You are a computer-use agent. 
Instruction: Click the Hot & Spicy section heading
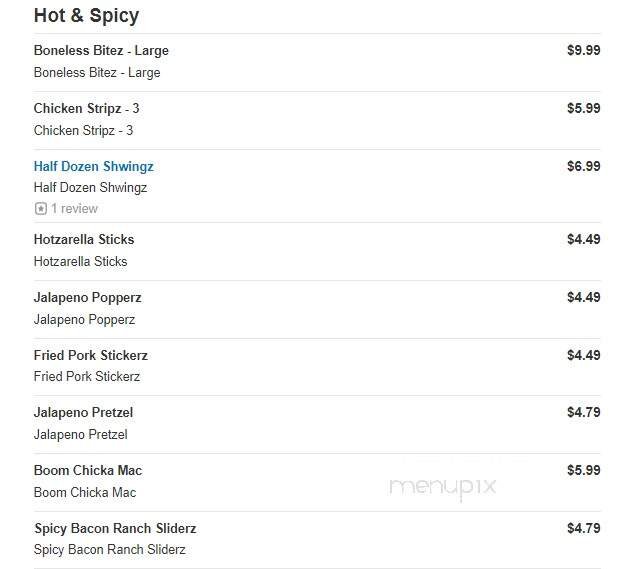(86, 16)
